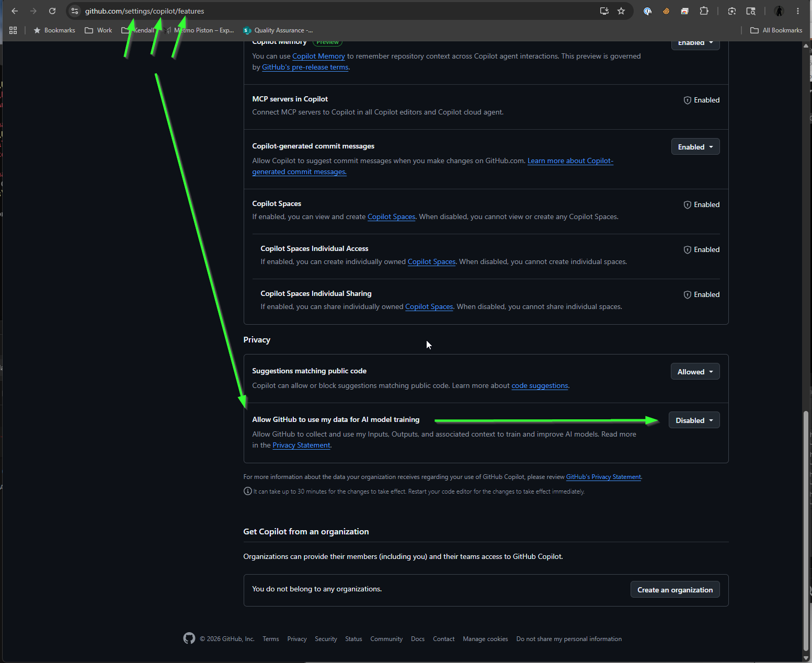Open the code suggestions link
This screenshot has width=812, height=663.
pos(540,385)
